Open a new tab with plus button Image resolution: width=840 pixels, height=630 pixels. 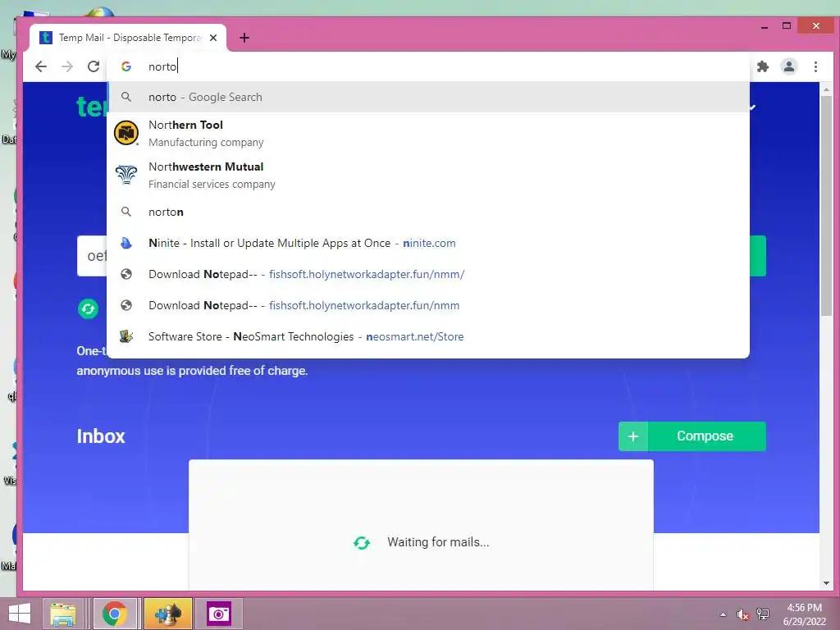pyautogui.click(x=244, y=38)
